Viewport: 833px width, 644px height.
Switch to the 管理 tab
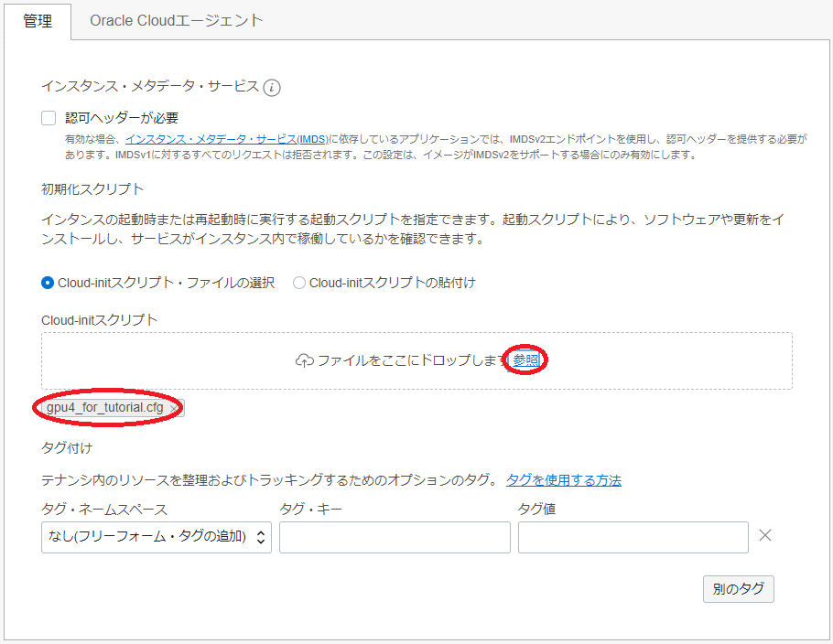(x=38, y=20)
